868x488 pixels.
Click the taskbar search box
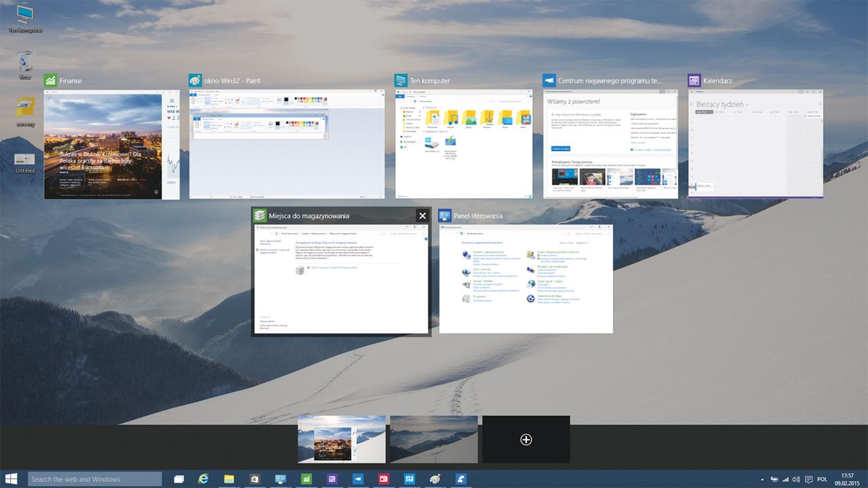click(95, 479)
